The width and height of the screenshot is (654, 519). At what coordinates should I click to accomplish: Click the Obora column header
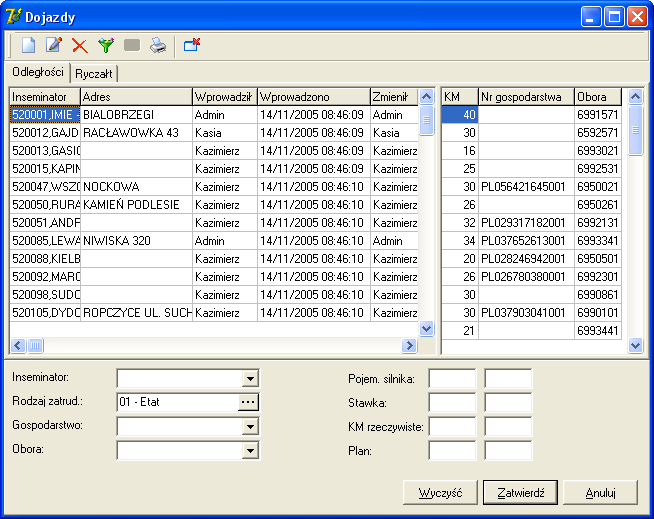[x=598, y=97]
